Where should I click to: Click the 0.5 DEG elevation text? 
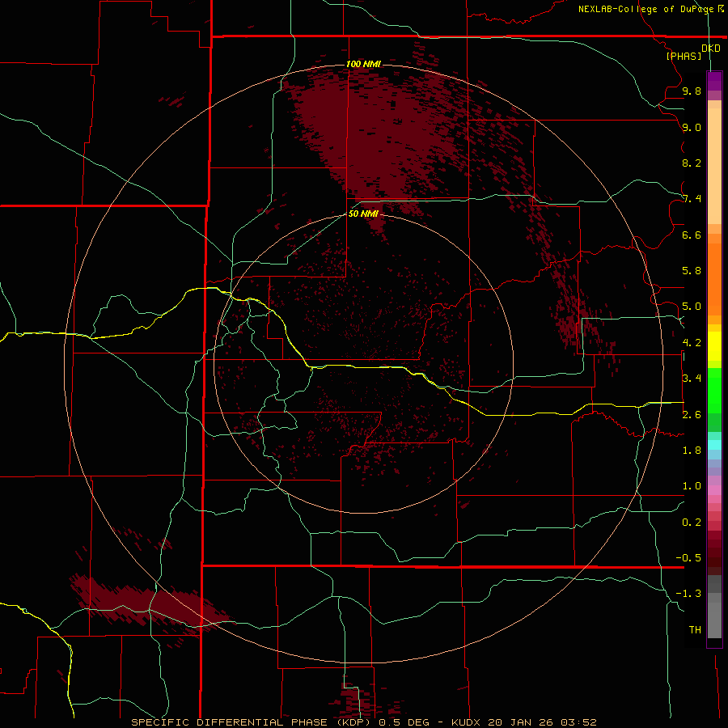(404, 722)
